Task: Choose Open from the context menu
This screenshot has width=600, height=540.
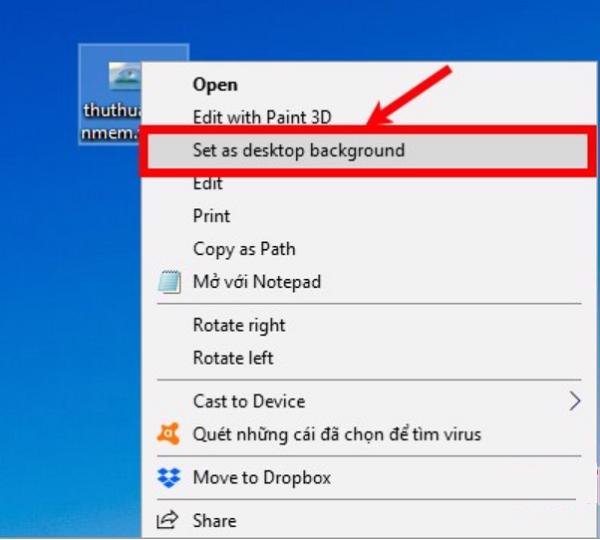Action: click(215, 85)
